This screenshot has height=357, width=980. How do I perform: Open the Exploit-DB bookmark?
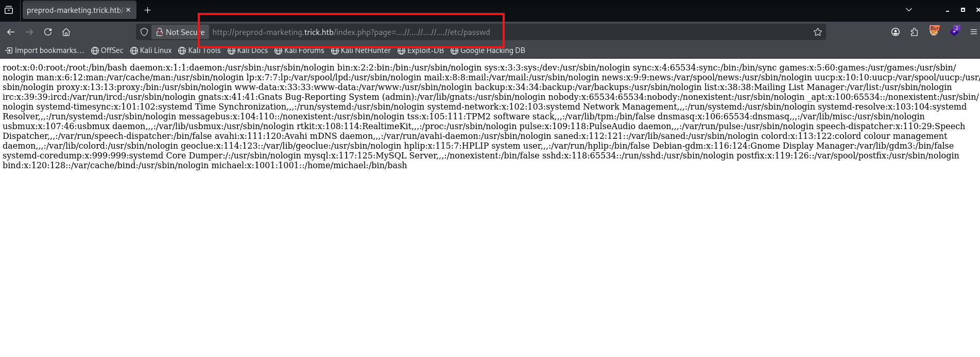(421, 50)
